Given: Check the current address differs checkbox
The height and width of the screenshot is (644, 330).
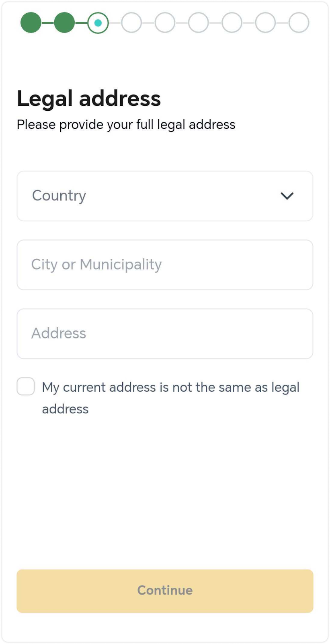Looking at the screenshot, I should pyautogui.click(x=26, y=386).
